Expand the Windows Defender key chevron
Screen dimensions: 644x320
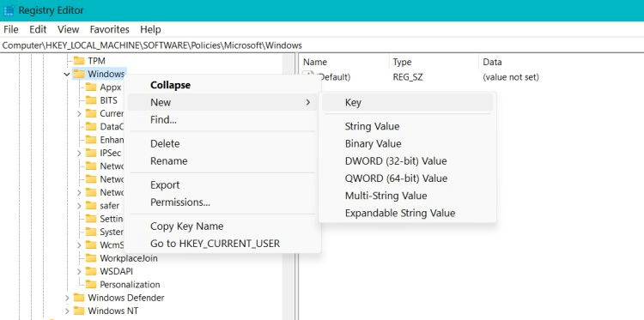coord(67,298)
